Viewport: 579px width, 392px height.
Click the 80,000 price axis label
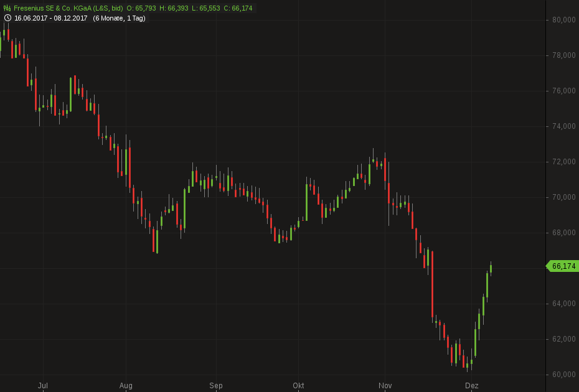pos(563,20)
